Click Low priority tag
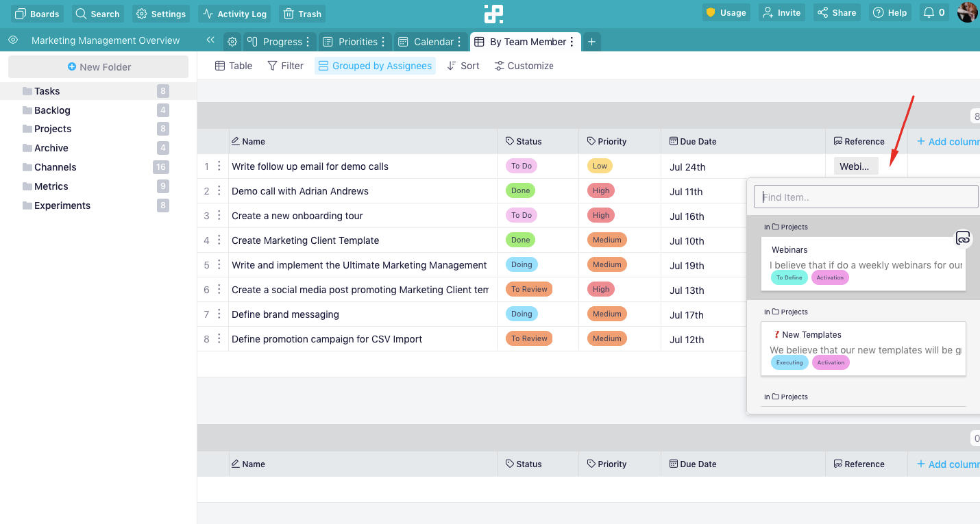Image resolution: width=980 pixels, height=524 pixels. (600, 166)
